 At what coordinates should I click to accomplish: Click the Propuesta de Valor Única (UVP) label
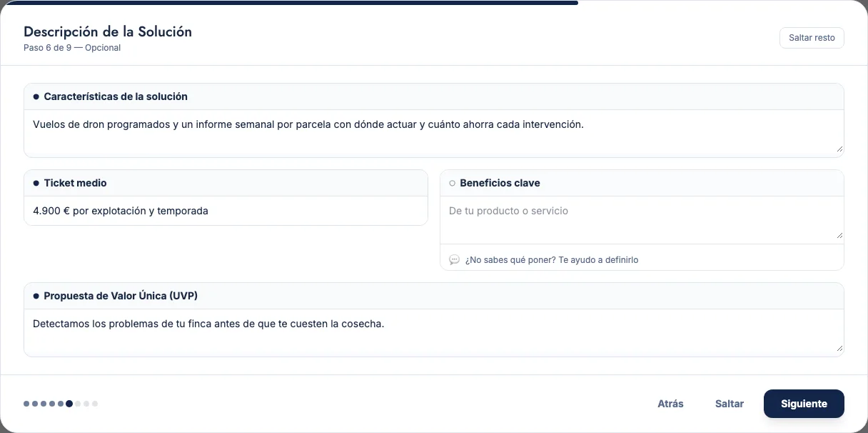[x=121, y=296]
